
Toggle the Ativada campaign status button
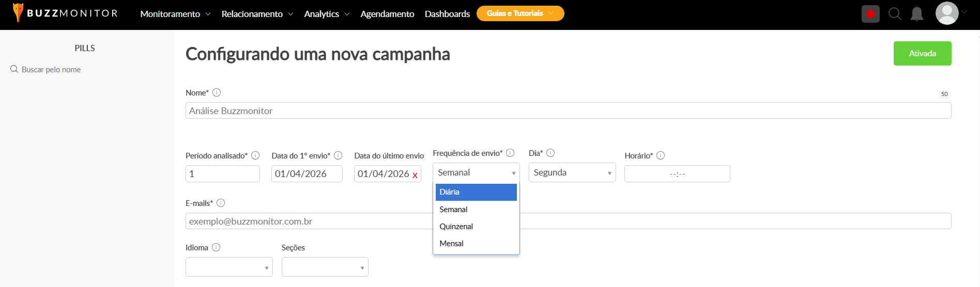click(x=922, y=54)
